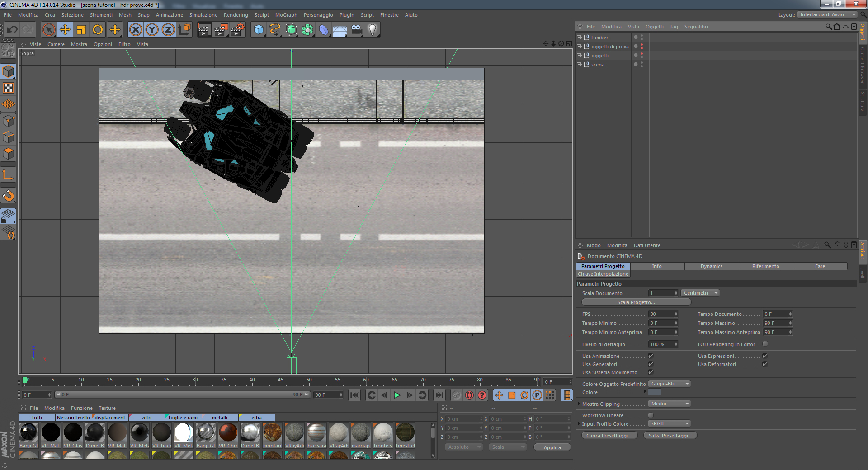Screen dimensions: 868x470
Task: Toggle Usa Animazione checkbox
Action: point(651,356)
